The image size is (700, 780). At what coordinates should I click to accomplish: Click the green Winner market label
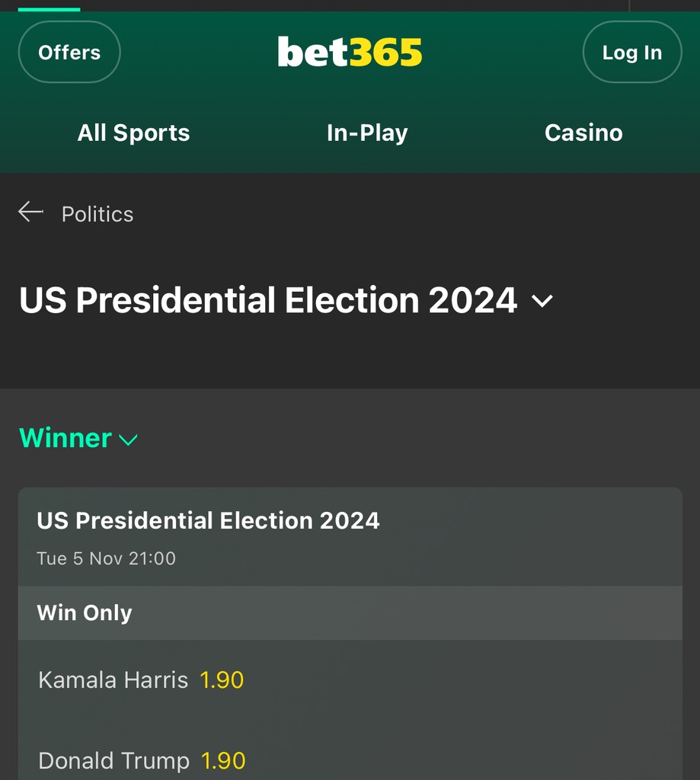[66, 438]
